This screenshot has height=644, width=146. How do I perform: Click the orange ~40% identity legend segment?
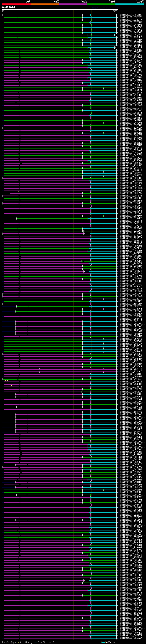(x=45, y=4)
